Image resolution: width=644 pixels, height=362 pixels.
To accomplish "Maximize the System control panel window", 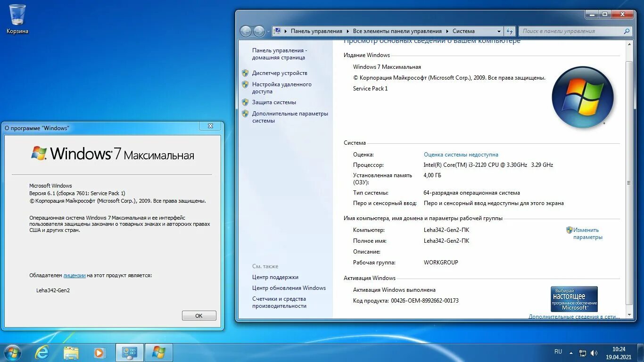I will (605, 14).
